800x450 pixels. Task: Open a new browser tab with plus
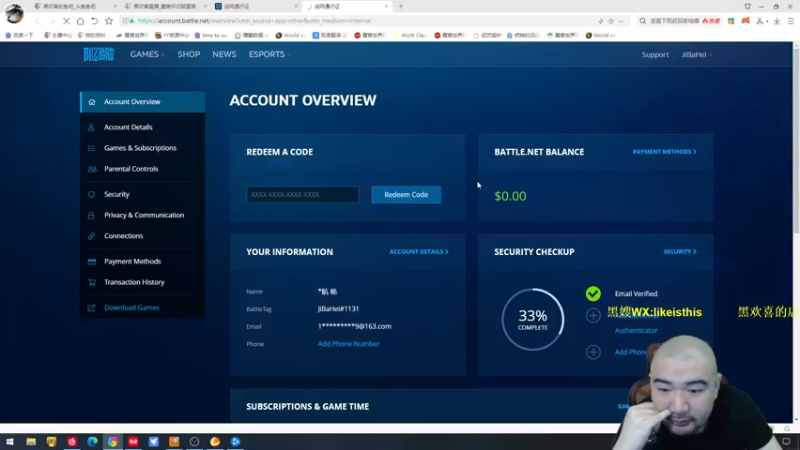(x=401, y=6)
